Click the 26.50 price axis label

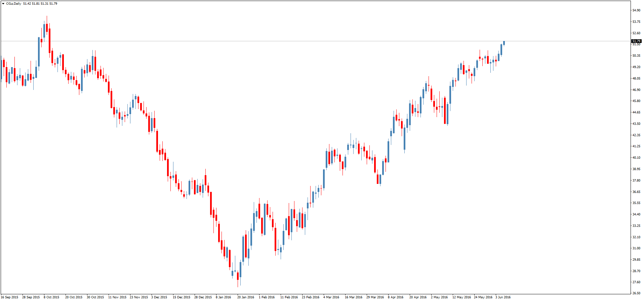pyautogui.click(x=636, y=293)
